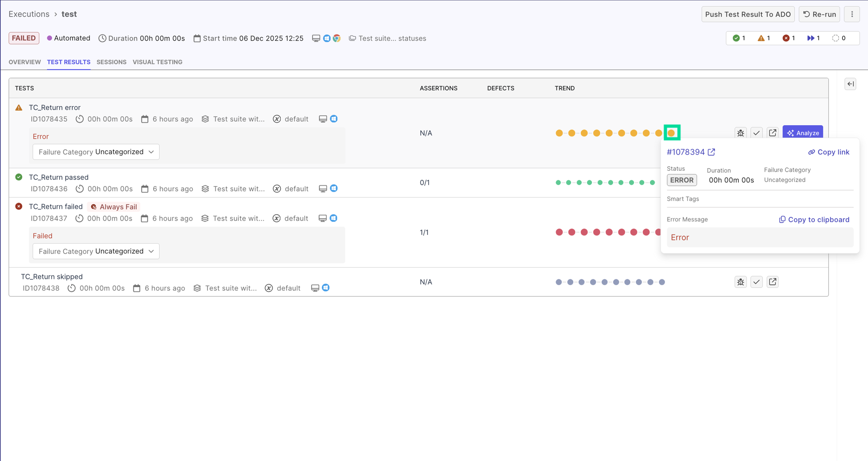
Task: Click the desktop platform icon on TC_Return failed row
Action: [323, 218]
